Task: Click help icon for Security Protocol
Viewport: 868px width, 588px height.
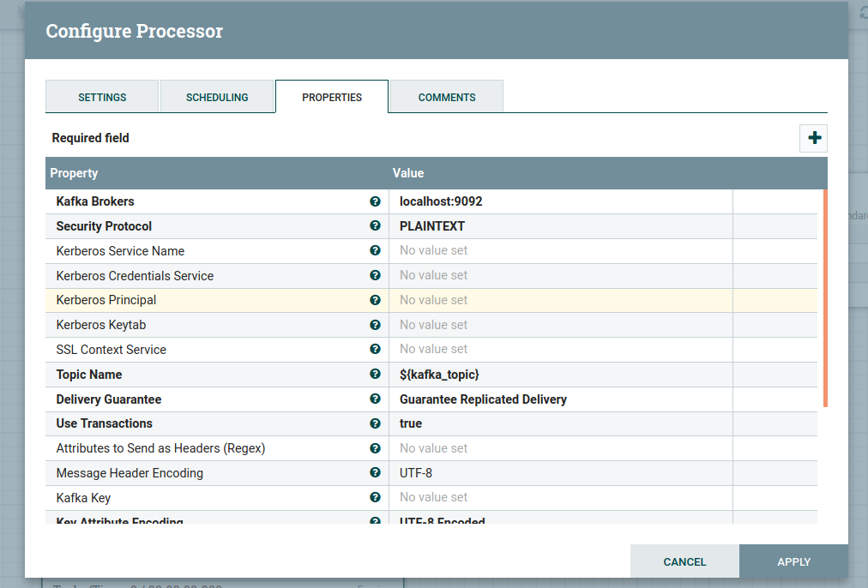Action: [375, 226]
